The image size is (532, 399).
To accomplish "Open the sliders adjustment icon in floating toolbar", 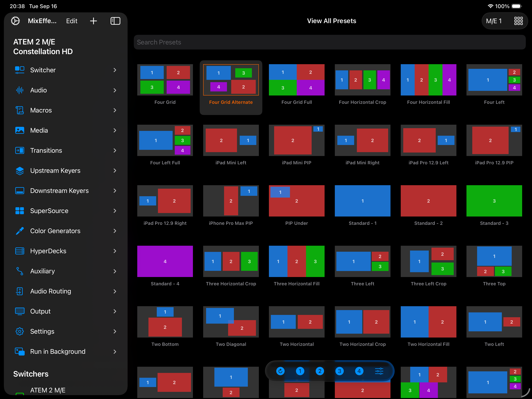I will [379, 371].
